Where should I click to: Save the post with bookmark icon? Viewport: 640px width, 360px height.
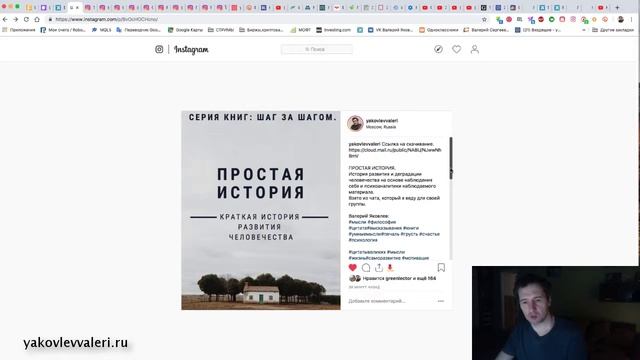[441, 268]
